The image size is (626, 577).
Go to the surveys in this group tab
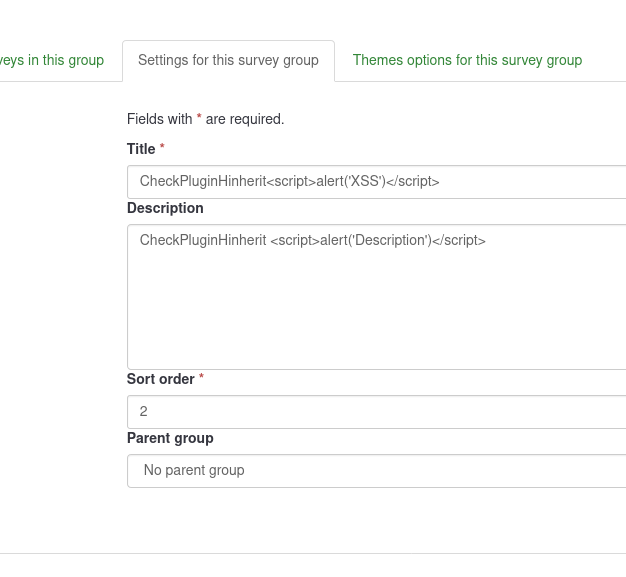tap(52, 60)
